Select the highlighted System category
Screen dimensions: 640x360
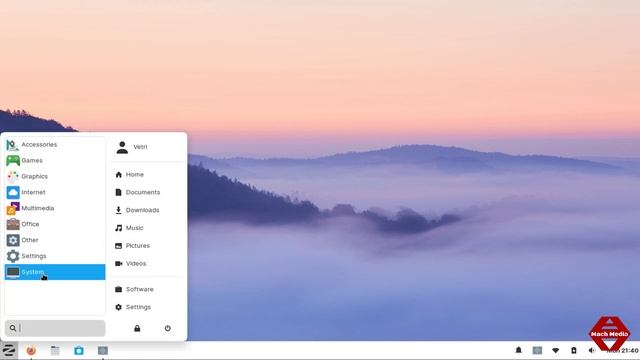[x=55, y=272]
